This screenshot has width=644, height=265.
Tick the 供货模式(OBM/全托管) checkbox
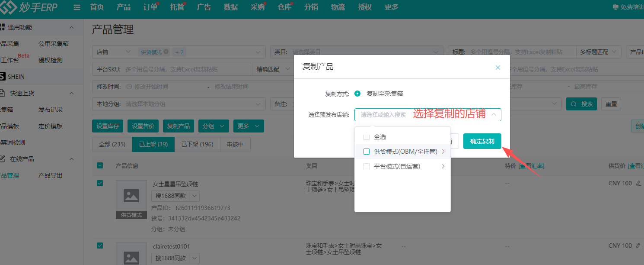coord(367,152)
